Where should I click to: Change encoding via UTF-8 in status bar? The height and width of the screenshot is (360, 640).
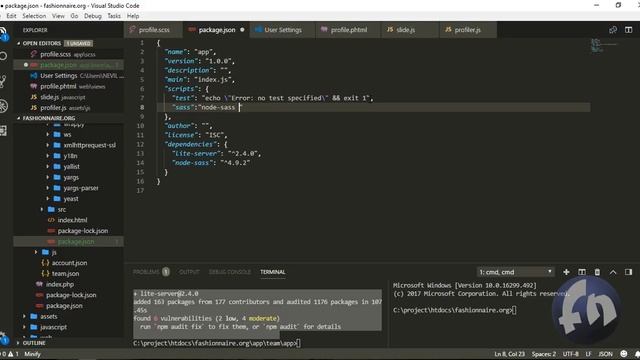pyautogui.click(x=571, y=354)
